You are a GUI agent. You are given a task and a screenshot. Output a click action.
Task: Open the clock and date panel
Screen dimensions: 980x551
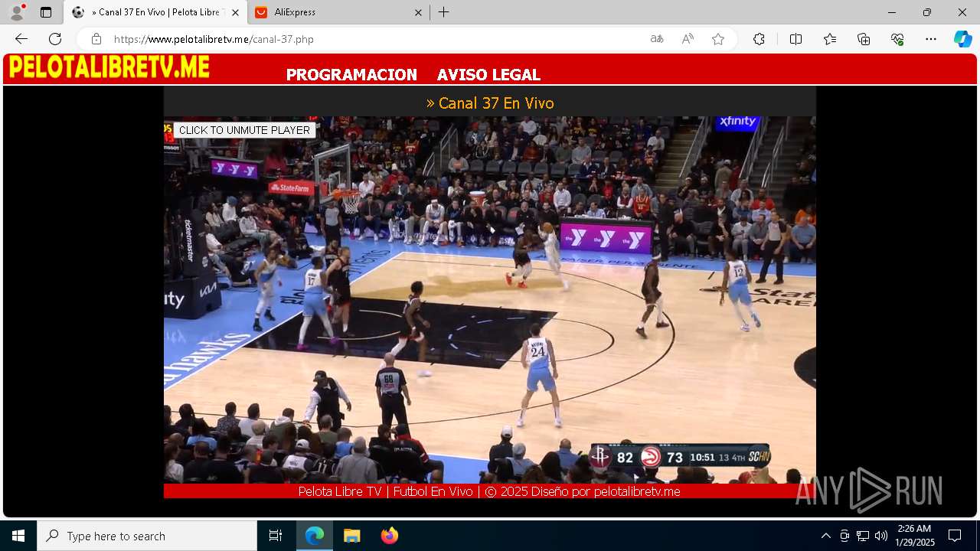pos(915,536)
